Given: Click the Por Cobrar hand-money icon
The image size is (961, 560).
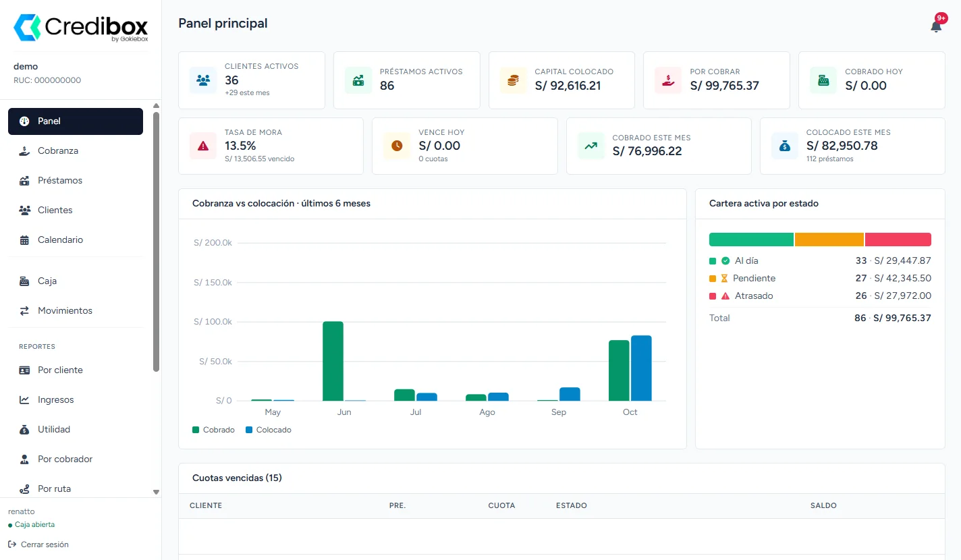Looking at the screenshot, I should tap(668, 80).
